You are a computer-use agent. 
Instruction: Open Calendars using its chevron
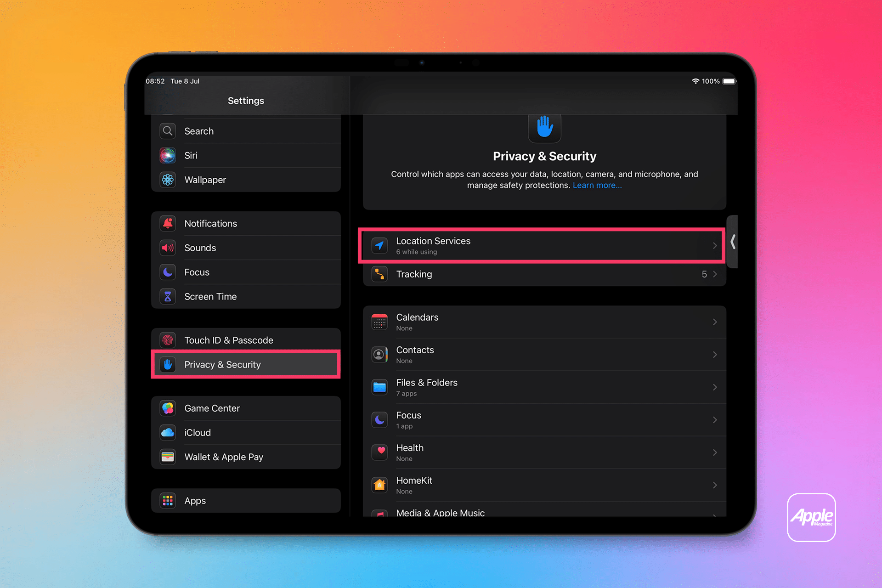click(x=715, y=322)
